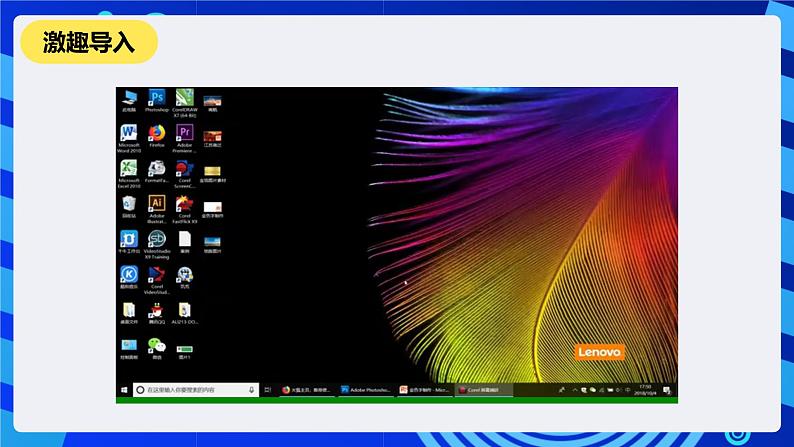Open the Firefox desktop shortcut
Viewport: 794px width, 447px height.
[x=157, y=136]
